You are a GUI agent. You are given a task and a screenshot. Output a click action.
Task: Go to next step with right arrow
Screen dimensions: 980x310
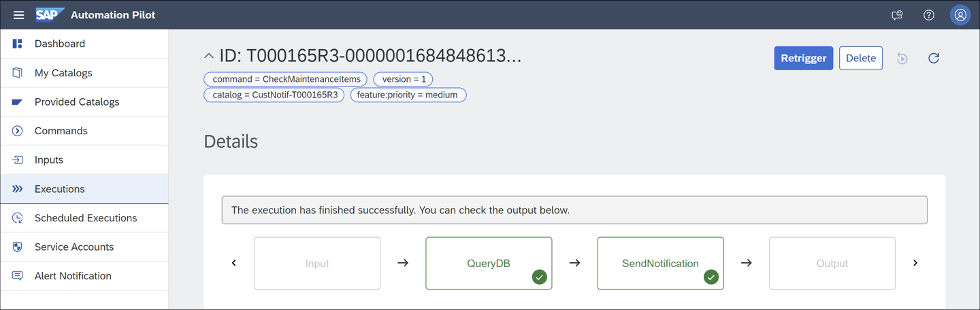click(x=915, y=263)
